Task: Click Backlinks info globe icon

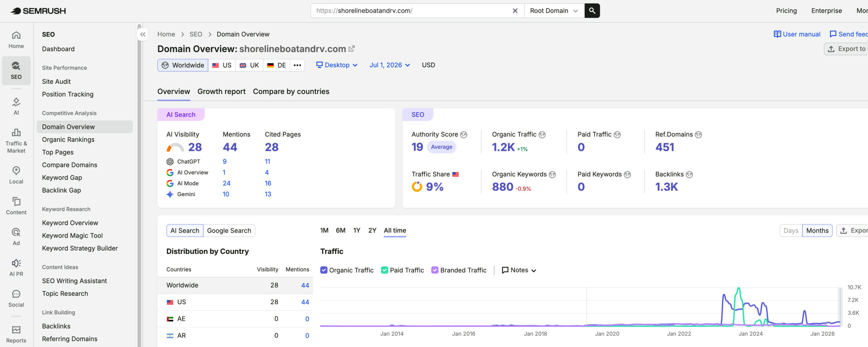Action: (689, 175)
